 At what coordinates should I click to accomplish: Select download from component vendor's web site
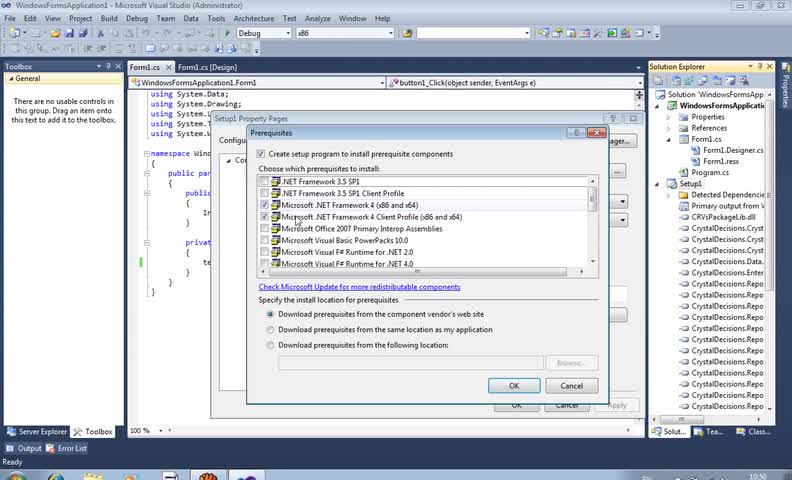tap(270, 314)
